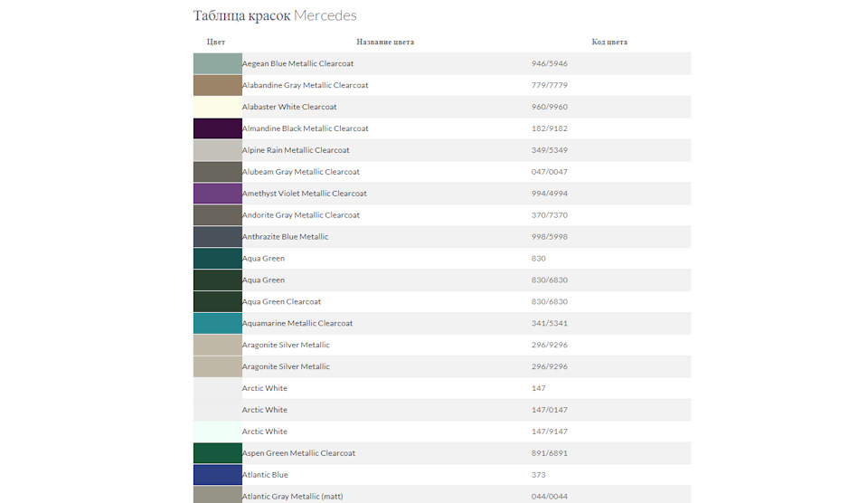Click color code 994/4994
The height and width of the screenshot is (503, 868).
550,194
